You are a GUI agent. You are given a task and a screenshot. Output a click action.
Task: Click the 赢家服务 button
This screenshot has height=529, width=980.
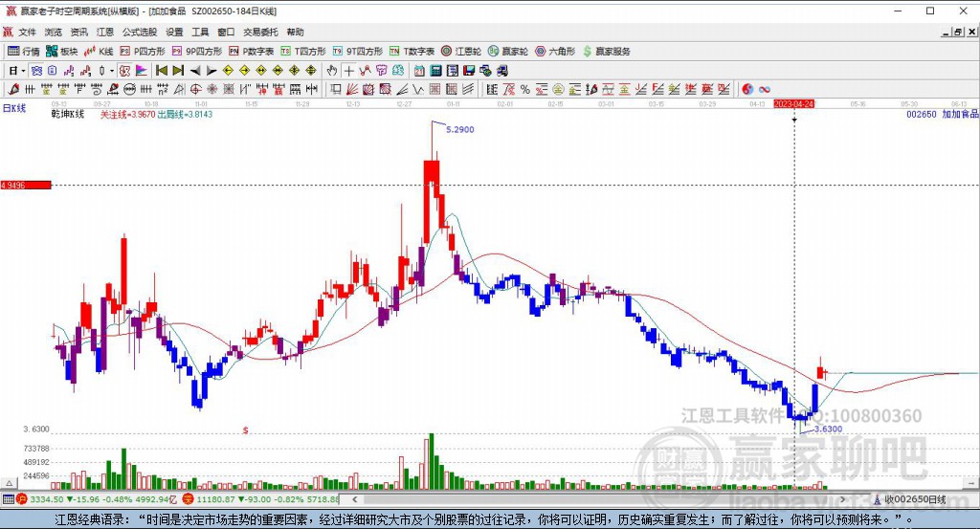607,51
